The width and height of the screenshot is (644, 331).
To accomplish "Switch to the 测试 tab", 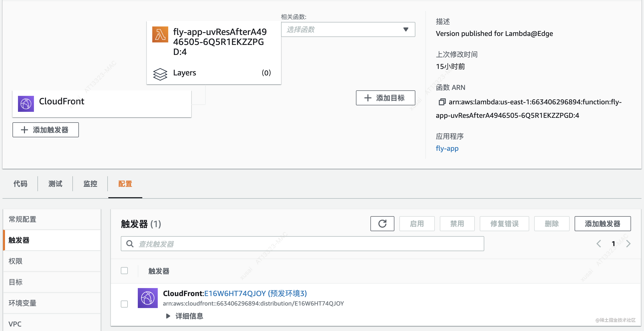I will point(55,184).
